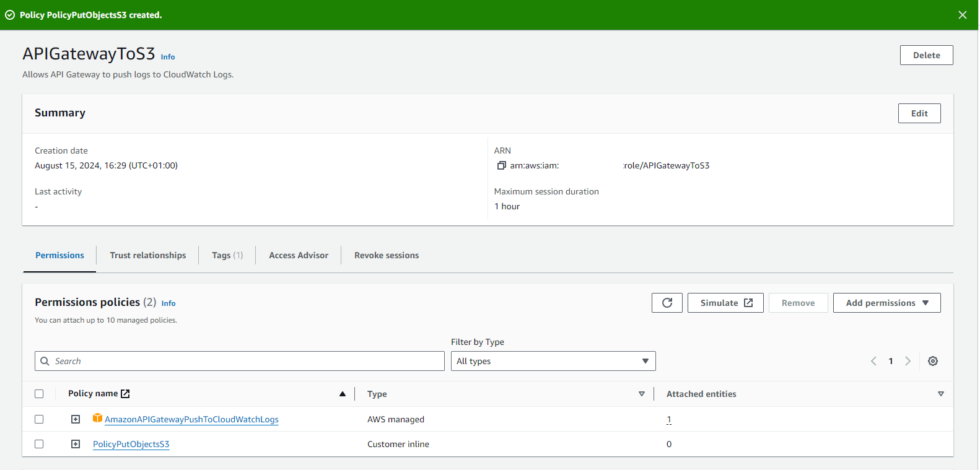The image size is (980, 470).
Task: Open the Trust relationships tab
Action: tap(147, 255)
